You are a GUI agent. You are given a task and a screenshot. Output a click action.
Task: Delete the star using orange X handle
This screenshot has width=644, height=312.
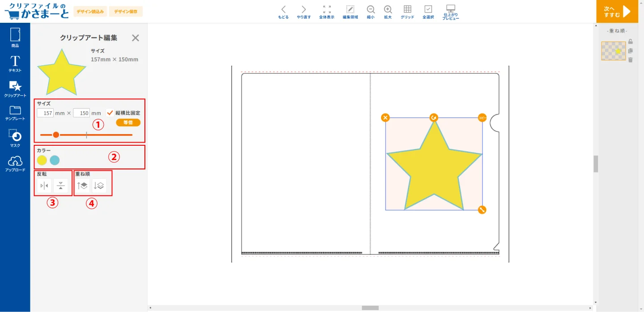pyautogui.click(x=386, y=118)
